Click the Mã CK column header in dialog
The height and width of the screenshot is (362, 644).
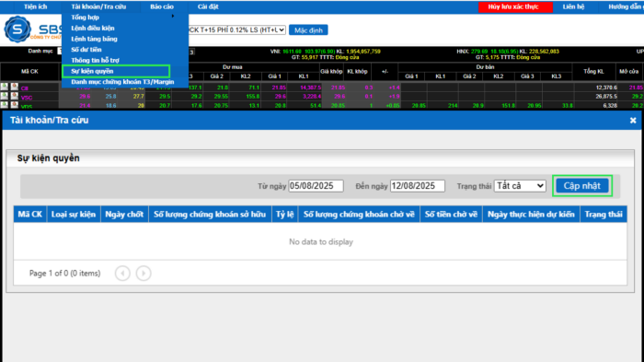point(30,215)
